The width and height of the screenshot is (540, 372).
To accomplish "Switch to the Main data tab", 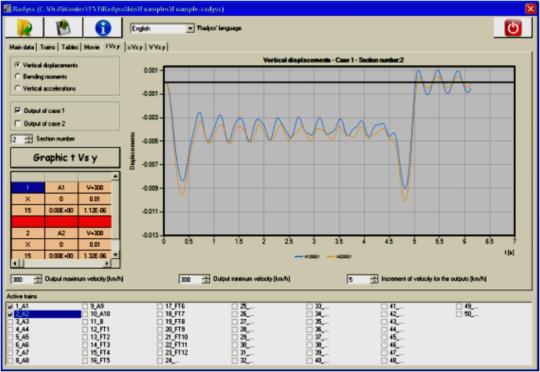I will point(21,47).
